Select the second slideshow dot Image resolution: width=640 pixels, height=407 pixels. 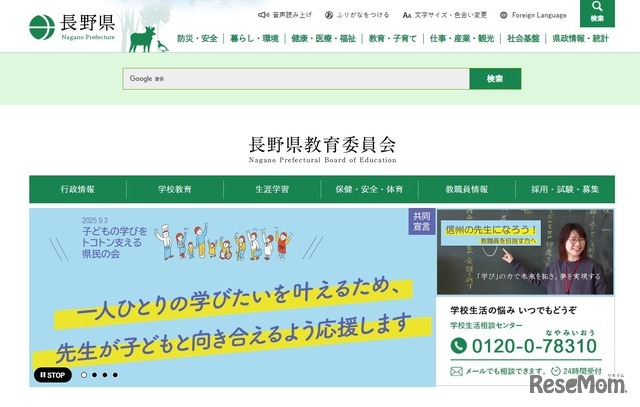tap(94, 375)
